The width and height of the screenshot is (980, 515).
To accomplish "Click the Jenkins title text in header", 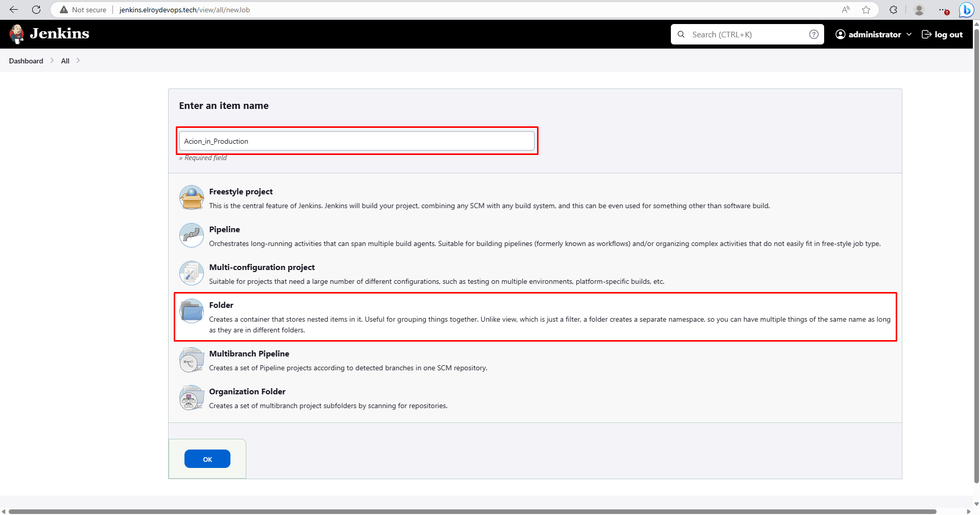I will pos(59,34).
